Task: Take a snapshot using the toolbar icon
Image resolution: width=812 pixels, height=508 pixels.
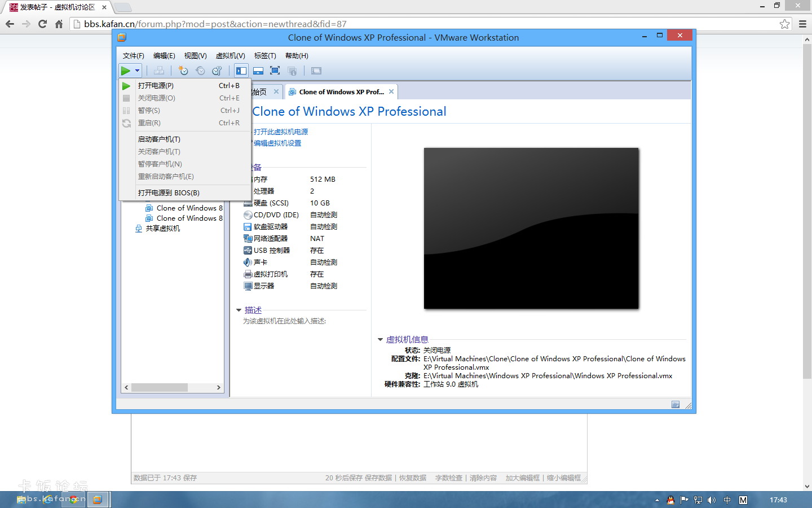Action: pos(183,71)
